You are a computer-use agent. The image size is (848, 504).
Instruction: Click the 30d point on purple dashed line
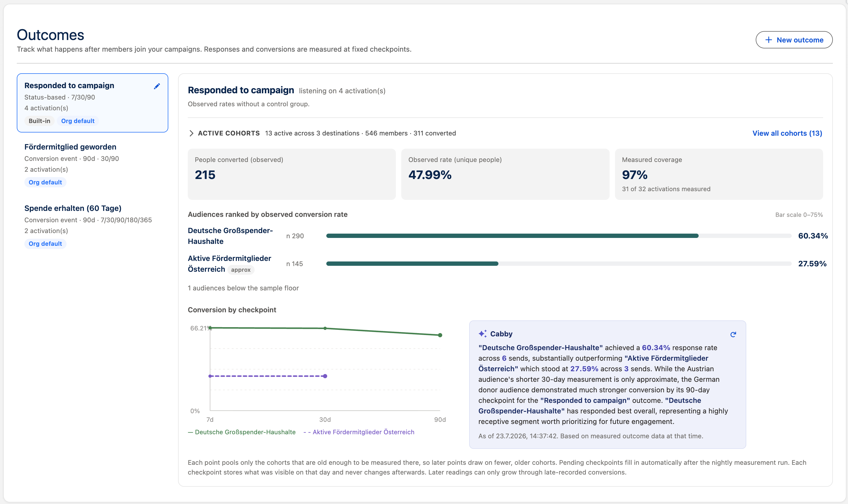[x=325, y=376]
